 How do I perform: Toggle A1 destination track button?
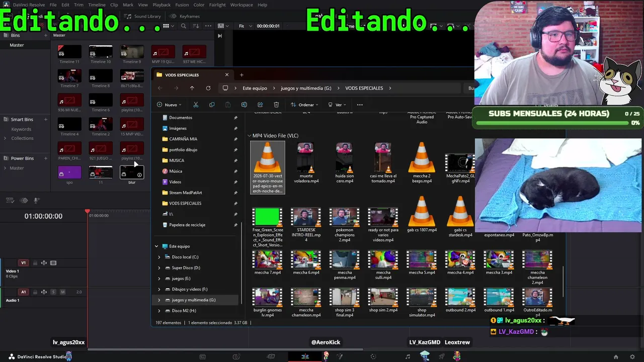point(23,292)
